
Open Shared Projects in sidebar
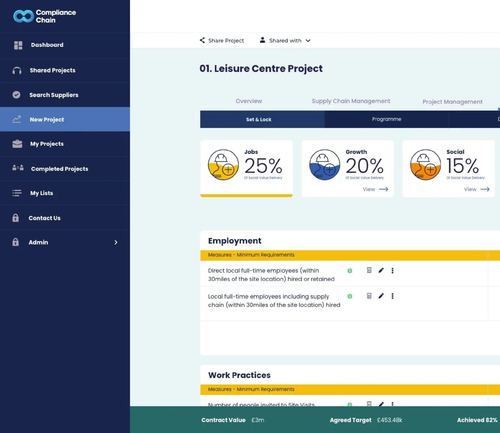[x=65, y=70]
